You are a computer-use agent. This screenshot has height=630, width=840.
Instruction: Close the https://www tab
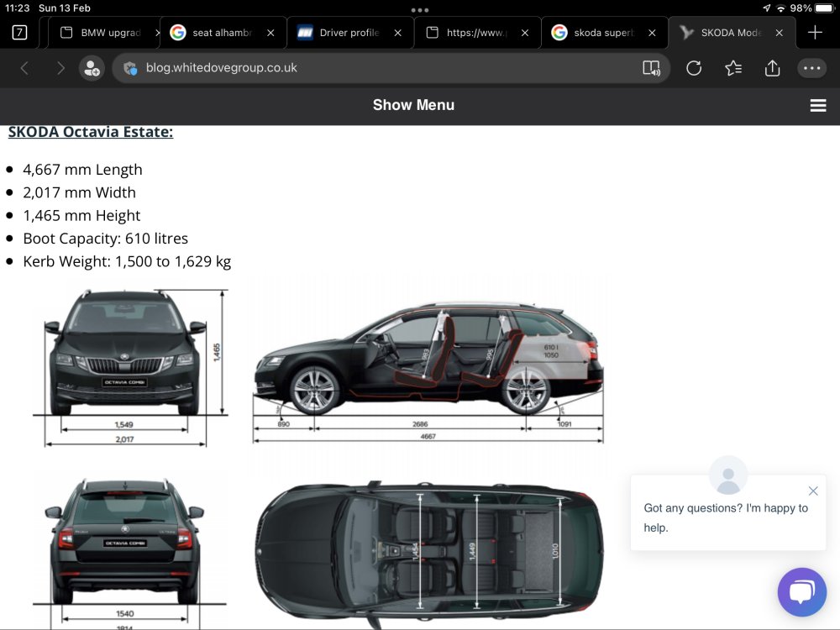[x=525, y=33]
